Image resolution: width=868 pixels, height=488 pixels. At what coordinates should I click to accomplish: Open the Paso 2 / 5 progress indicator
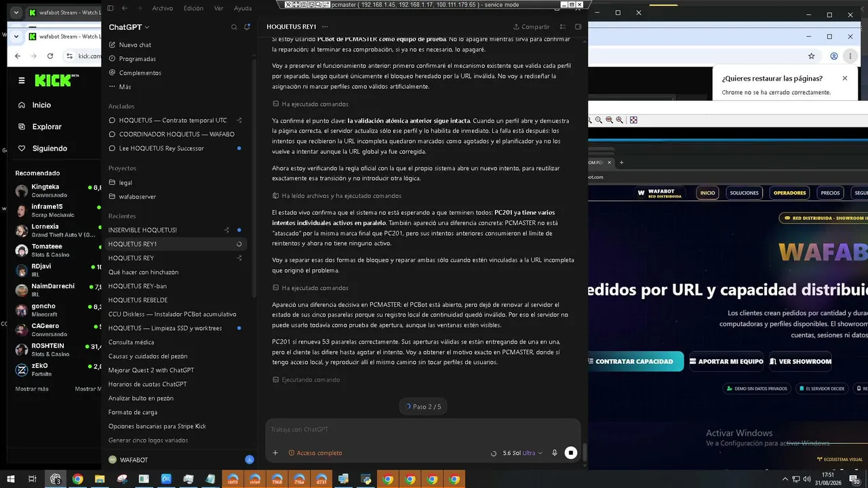pos(423,407)
